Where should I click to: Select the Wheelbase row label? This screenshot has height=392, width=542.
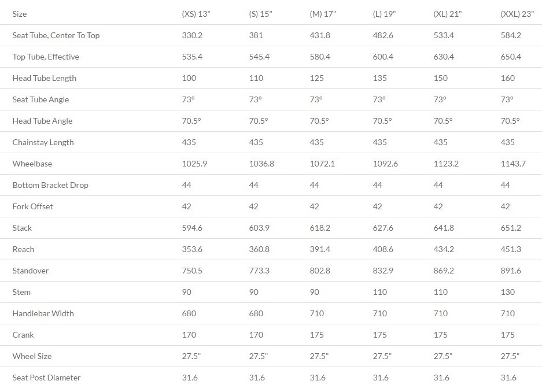click(x=32, y=164)
